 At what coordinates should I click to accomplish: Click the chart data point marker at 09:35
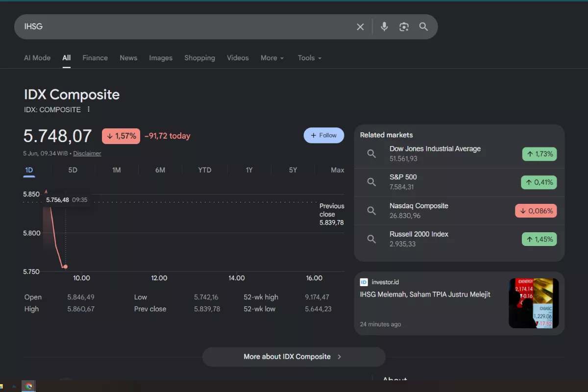click(x=66, y=267)
